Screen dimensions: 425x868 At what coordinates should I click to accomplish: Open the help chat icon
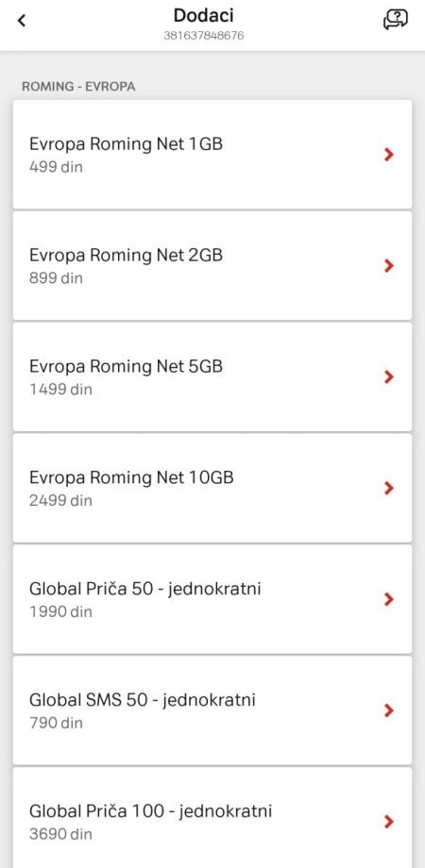396,20
